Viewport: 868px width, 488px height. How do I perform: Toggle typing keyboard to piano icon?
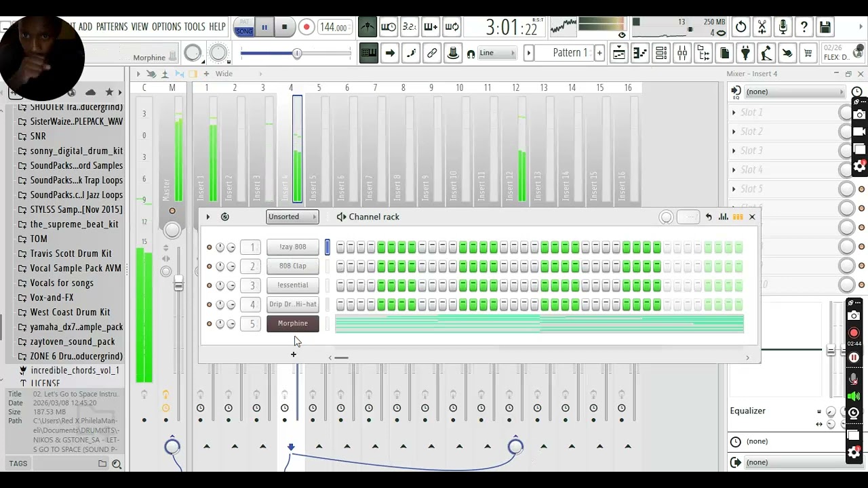click(368, 53)
